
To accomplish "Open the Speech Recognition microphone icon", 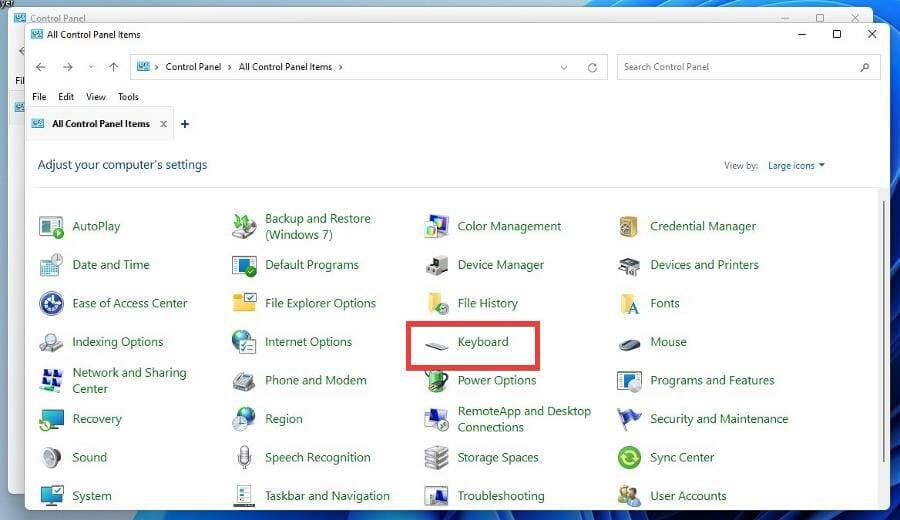I will click(x=244, y=457).
